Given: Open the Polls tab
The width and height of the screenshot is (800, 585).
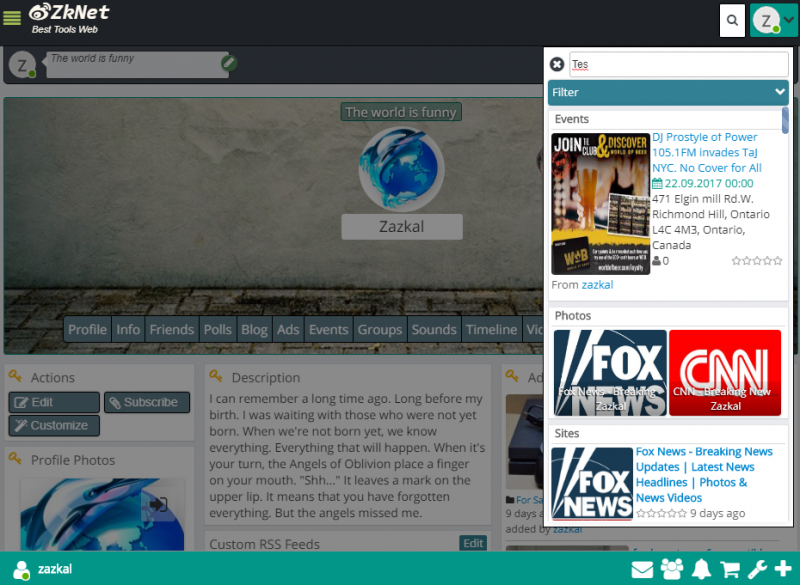Looking at the screenshot, I should click(x=217, y=329).
